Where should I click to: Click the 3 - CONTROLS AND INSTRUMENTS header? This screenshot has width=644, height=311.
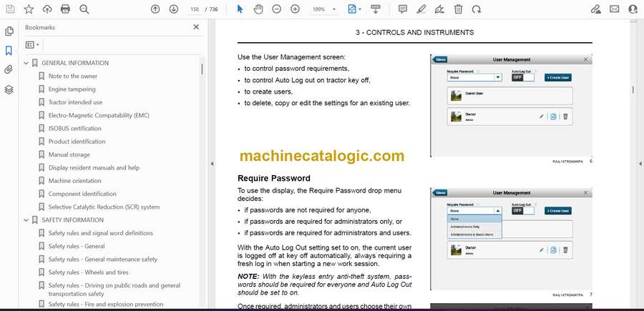(x=415, y=32)
